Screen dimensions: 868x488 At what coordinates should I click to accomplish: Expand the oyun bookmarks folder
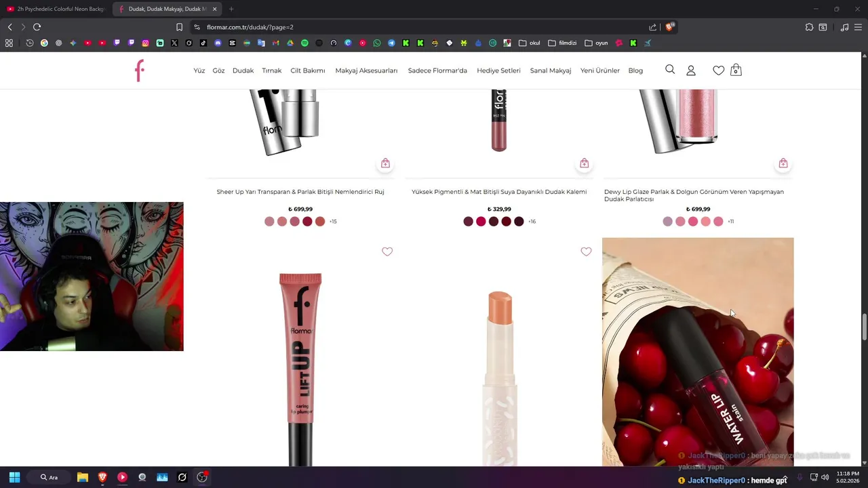tap(596, 43)
